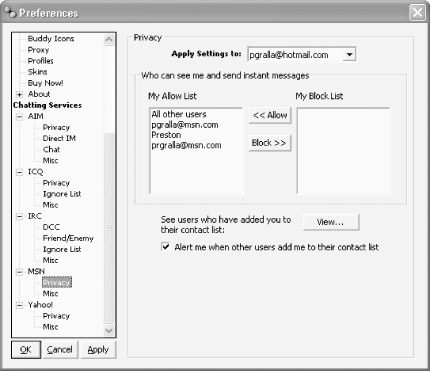Open DCC under IRC
The image size is (431, 371).
coord(51,227)
